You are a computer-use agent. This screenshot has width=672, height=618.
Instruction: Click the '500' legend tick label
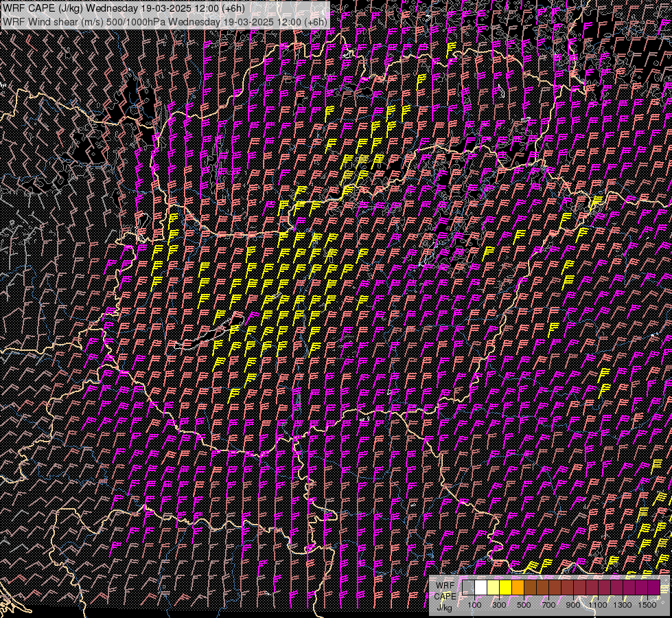click(524, 605)
